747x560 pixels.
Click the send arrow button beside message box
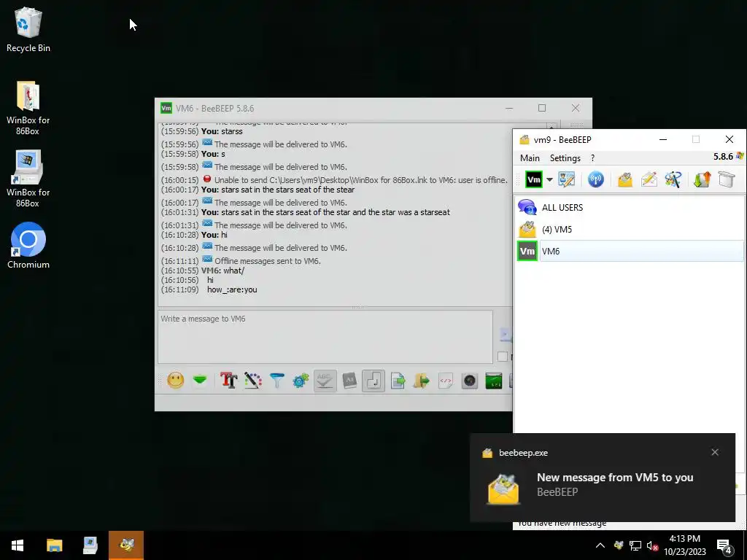(x=505, y=335)
